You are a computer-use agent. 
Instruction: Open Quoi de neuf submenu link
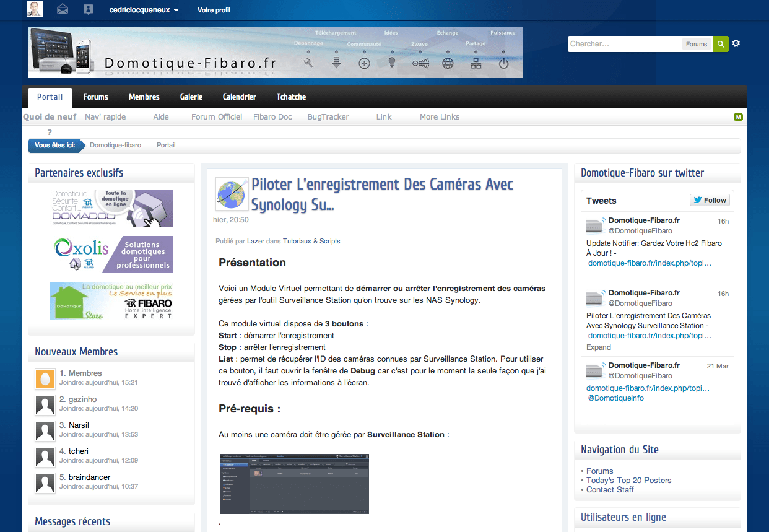tap(50, 116)
